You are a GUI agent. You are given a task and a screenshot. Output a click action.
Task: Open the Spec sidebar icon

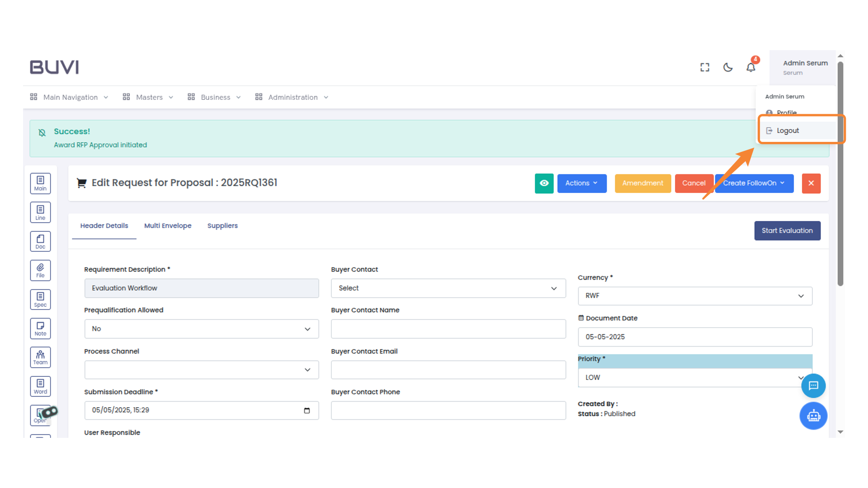click(x=40, y=299)
